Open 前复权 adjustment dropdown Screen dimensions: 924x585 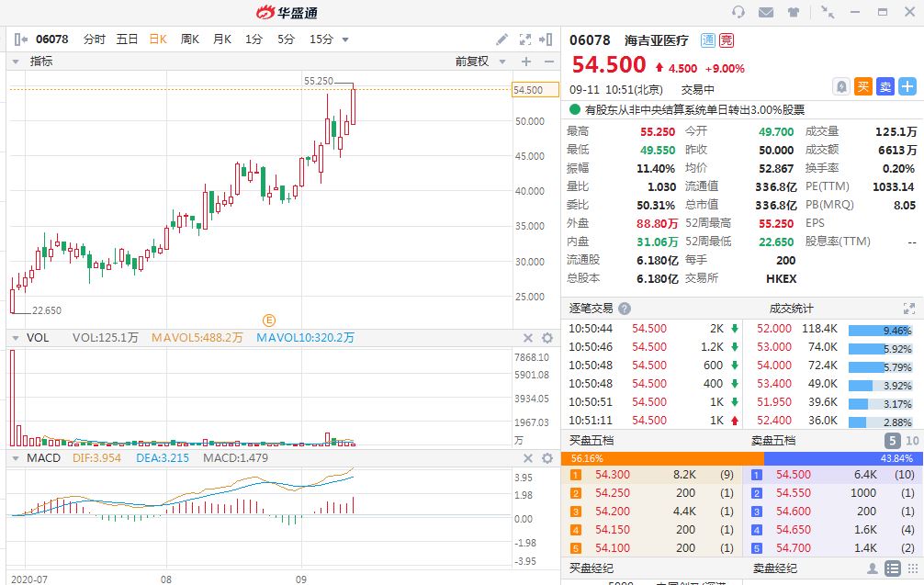point(478,62)
